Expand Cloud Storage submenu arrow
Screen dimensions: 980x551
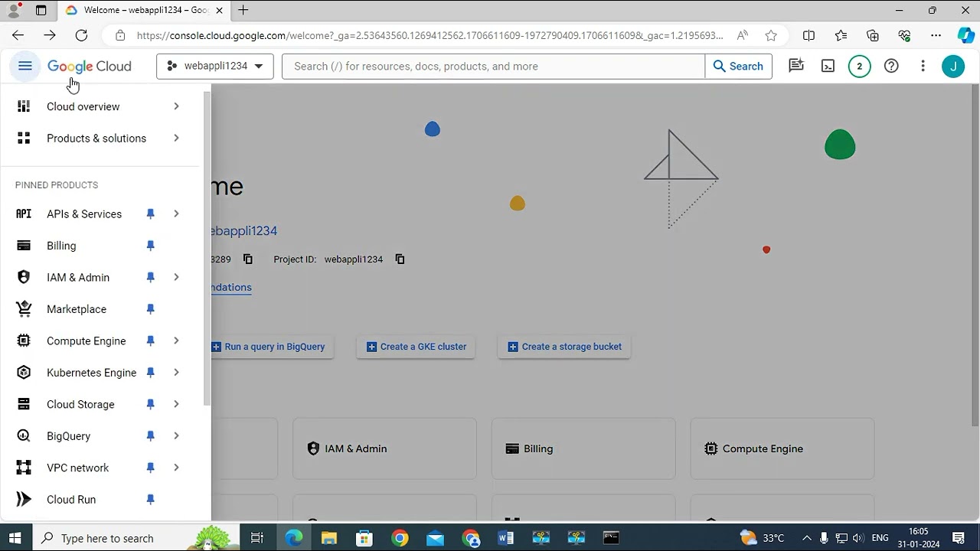[x=176, y=405]
